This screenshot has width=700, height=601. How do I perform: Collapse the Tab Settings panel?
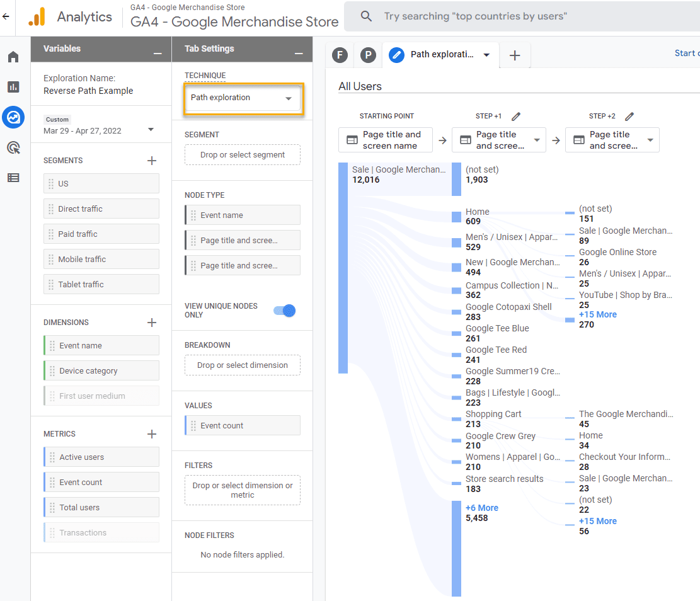click(299, 53)
